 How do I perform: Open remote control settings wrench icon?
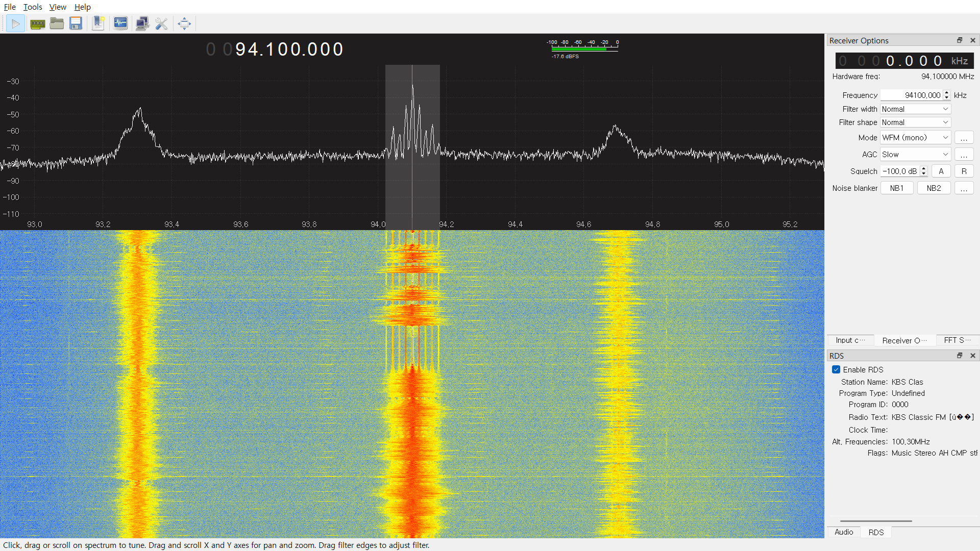click(161, 23)
